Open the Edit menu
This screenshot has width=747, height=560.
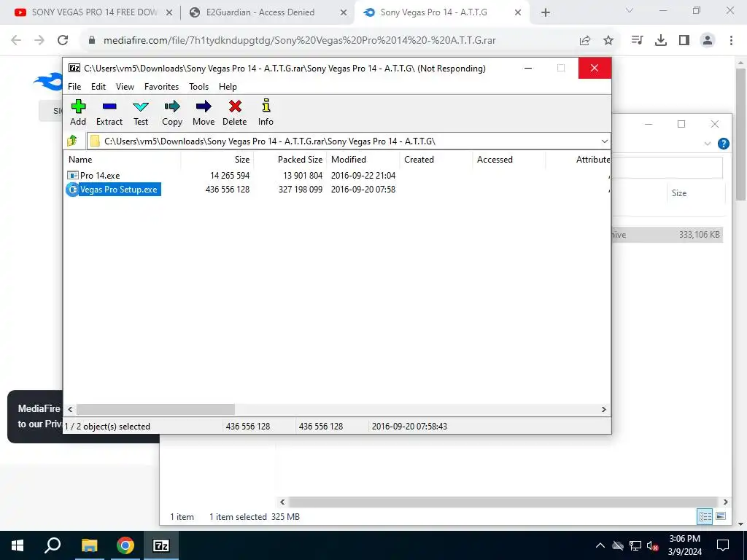98,87
